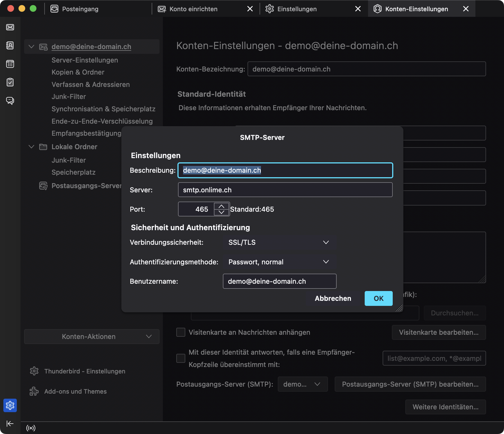Screen dimensions: 504x434
Task: Switch to the Einstellungen tab
Action: pyautogui.click(x=313, y=9)
